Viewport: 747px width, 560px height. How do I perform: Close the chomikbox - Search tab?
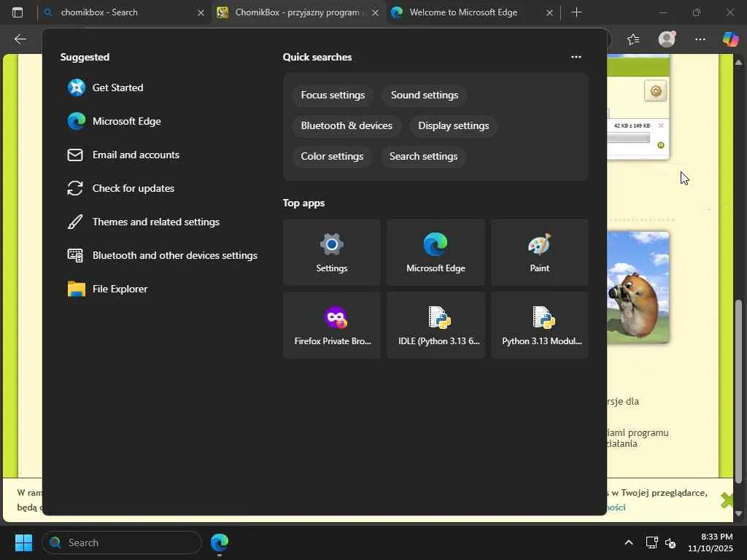tap(201, 13)
